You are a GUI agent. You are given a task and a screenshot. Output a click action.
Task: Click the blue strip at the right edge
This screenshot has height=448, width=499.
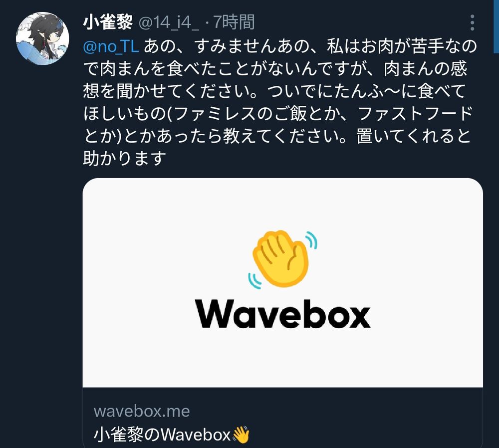click(x=496, y=26)
